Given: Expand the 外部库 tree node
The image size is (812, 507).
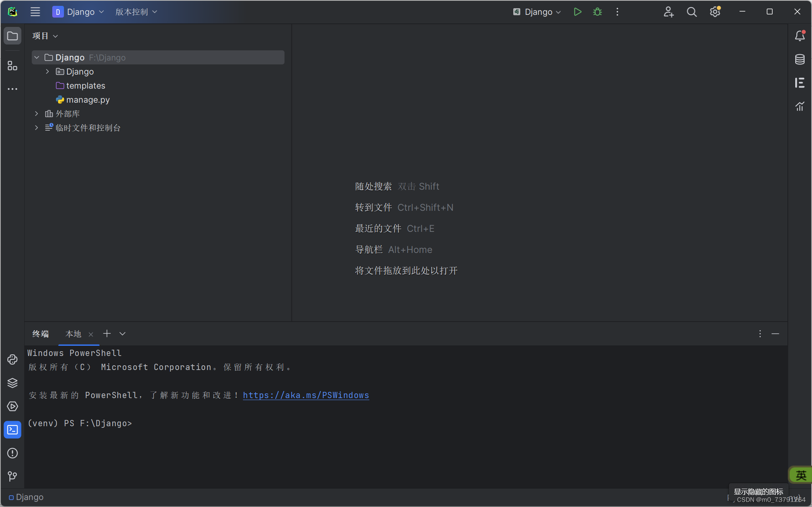Looking at the screenshot, I should tap(36, 114).
